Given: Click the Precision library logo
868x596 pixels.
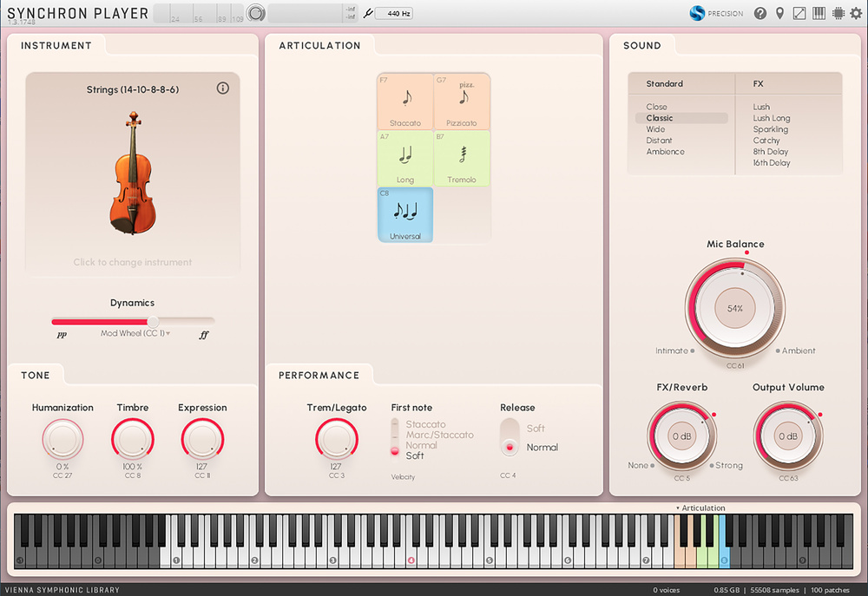Looking at the screenshot, I should [716, 13].
